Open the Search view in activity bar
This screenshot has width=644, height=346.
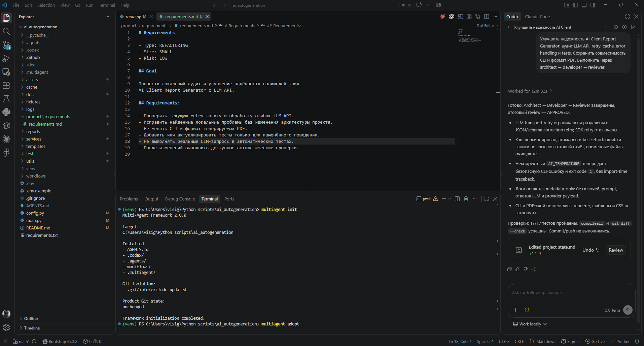(x=6, y=31)
